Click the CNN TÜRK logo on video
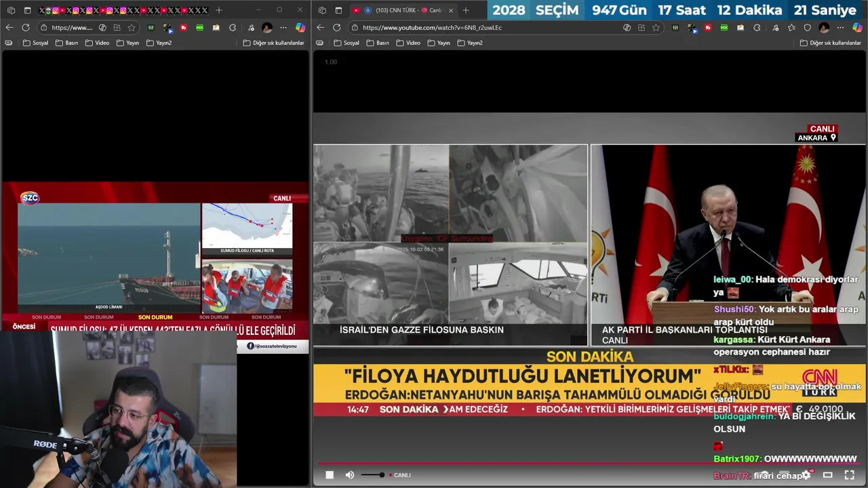This screenshot has width=868, height=488. 819,383
